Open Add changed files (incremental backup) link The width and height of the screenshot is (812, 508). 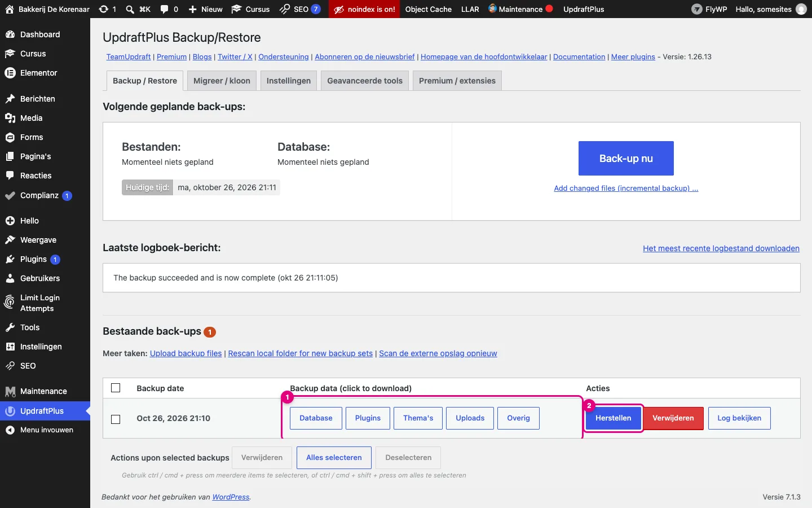tap(626, 189)
